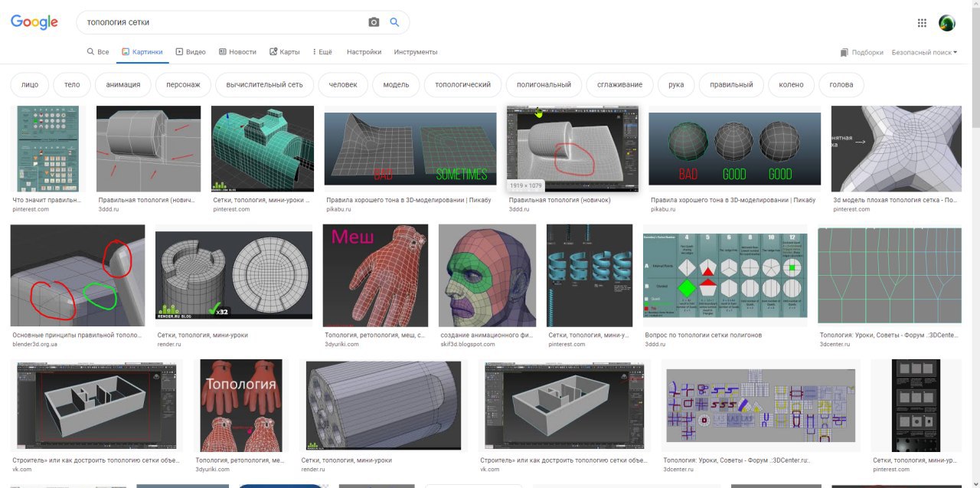Open the colored face topology thumbnail
This screenshot has width=980, height=488.
[x=487, y=275]
